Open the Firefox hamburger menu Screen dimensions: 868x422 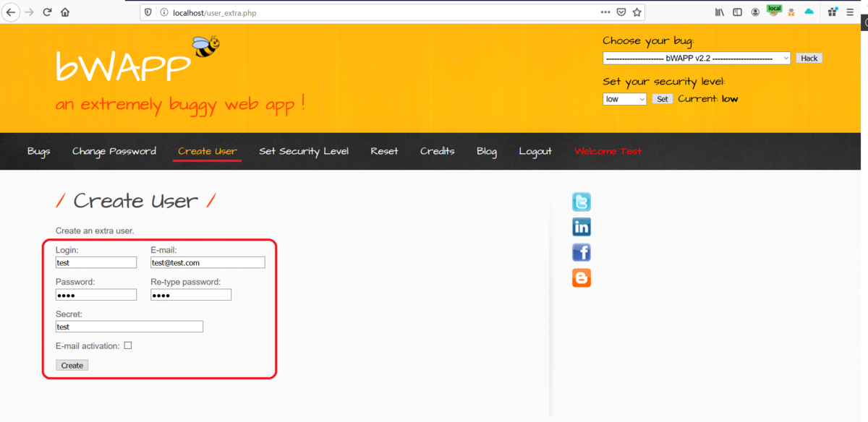click(851, 12)
